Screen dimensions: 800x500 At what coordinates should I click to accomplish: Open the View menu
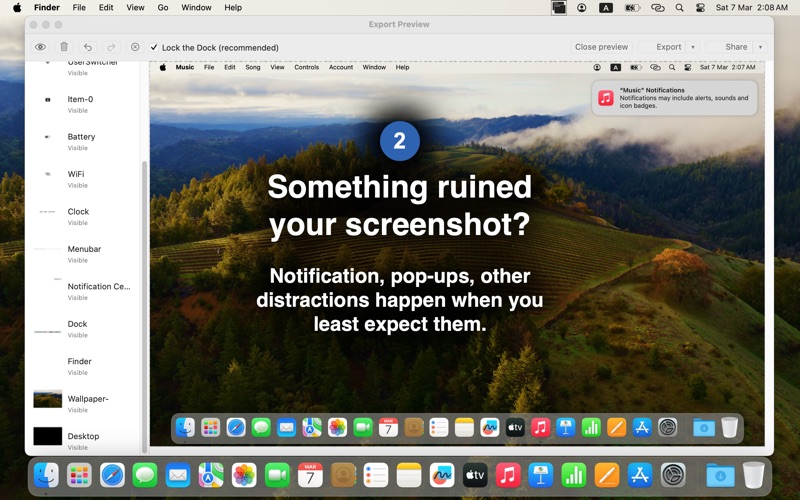pos(135,8)
